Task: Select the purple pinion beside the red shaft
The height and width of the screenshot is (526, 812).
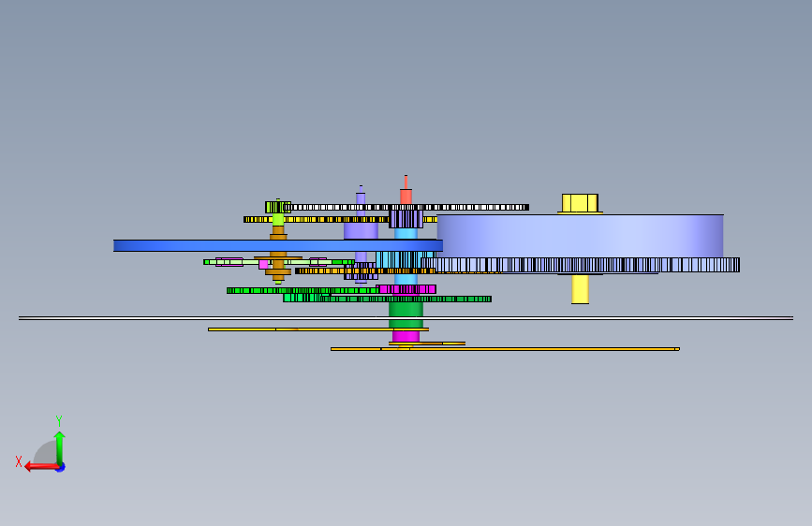Action: [x=406, y=218]
